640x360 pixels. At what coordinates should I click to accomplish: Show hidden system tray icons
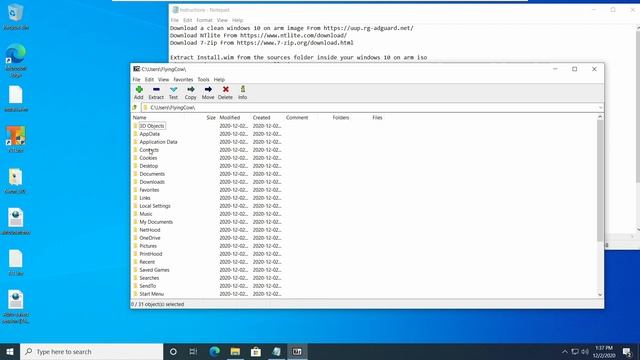point(565,351)
